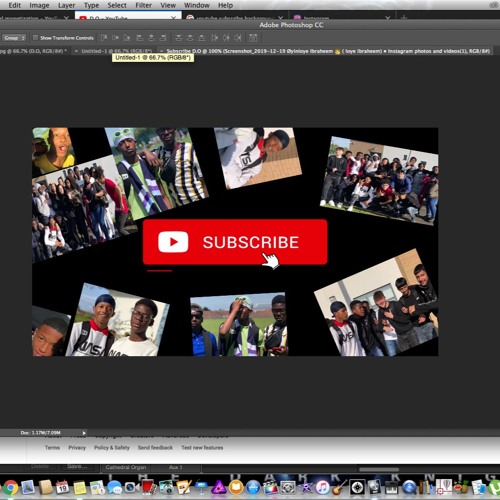Open iTunes from the dock

(322, 488)
